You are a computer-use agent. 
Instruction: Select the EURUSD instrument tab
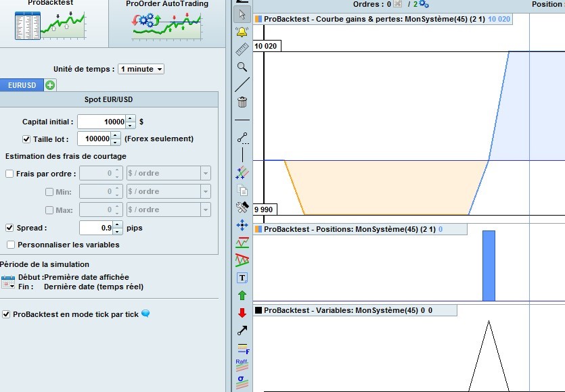22,85
